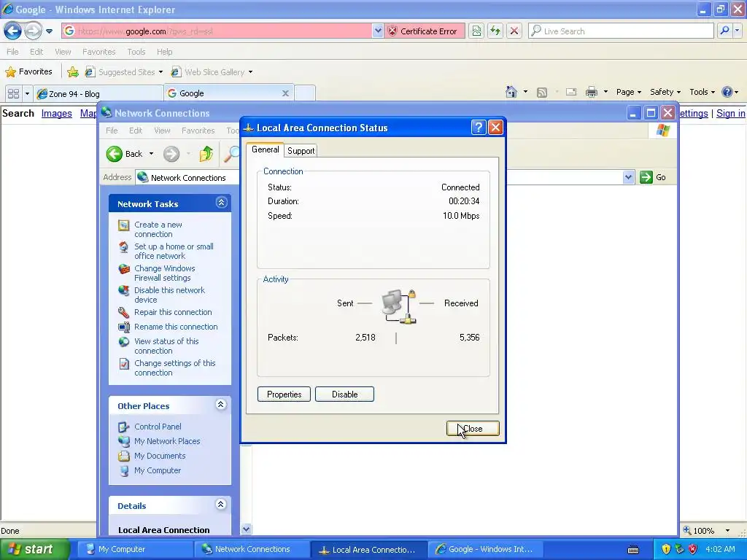Open the address bar URL dropdown
This screenshot has height=560, width=747.
click(378, 31)
